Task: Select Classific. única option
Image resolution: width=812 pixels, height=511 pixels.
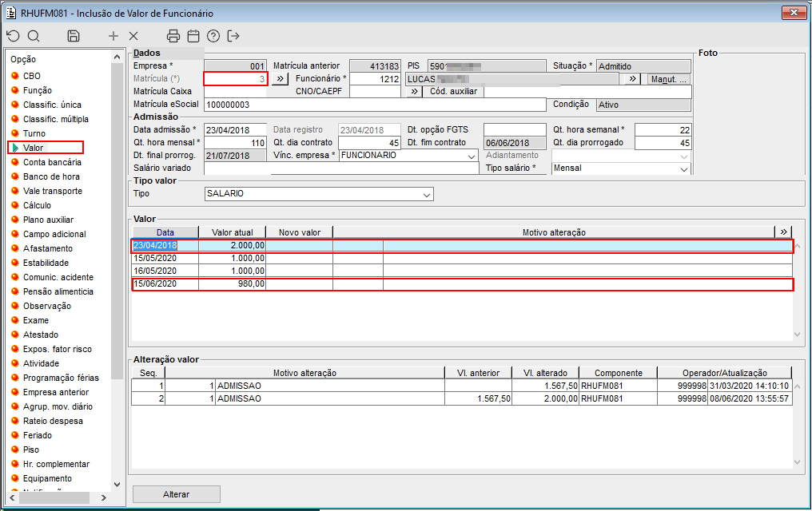Action: pyautogui.click(x=52, y=105)
